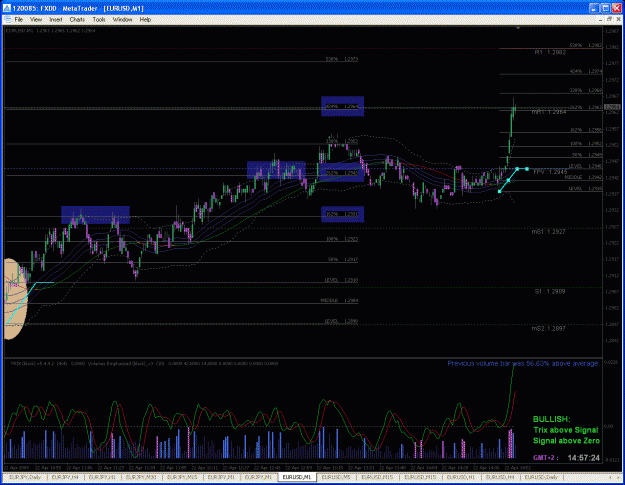Switch to the EURUSD,M5 chart tab

click(336, 477)
